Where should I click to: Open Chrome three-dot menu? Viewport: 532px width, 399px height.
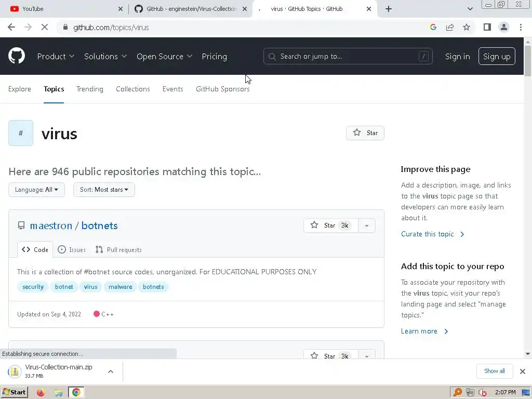(521, 27)
